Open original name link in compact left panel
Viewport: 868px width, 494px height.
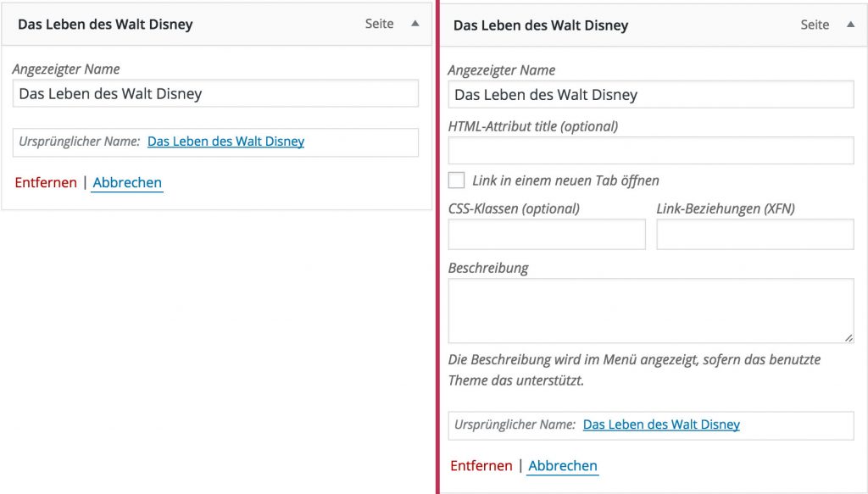[225, 142]
